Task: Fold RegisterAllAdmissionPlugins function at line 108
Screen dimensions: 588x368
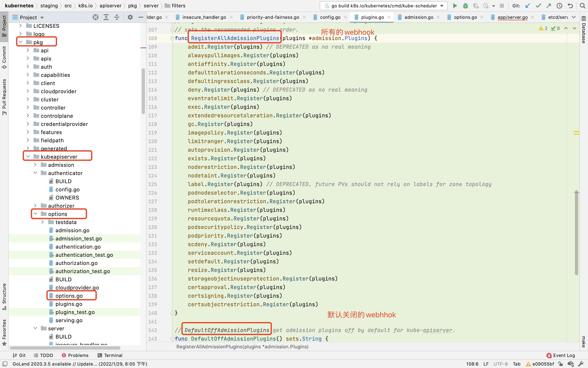Action: [x=172, y=38]
